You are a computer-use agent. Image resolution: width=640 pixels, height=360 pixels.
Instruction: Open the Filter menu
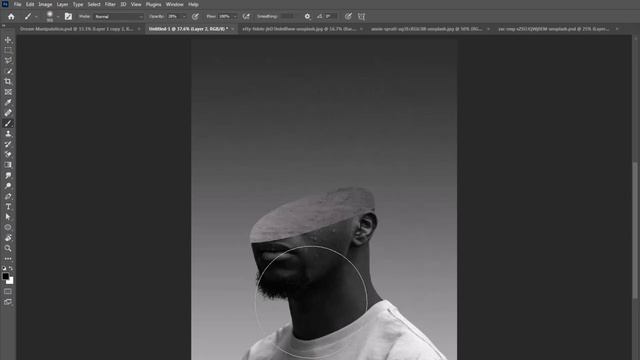point(110,4)
